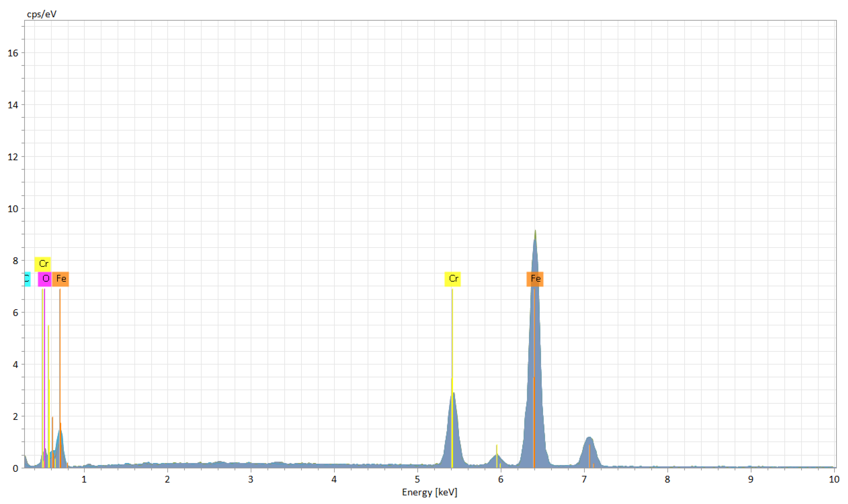Select the orange Fe label on 6.4 keV peak
The height and width of the screenshot is (504, 848).
coord(535,279)
